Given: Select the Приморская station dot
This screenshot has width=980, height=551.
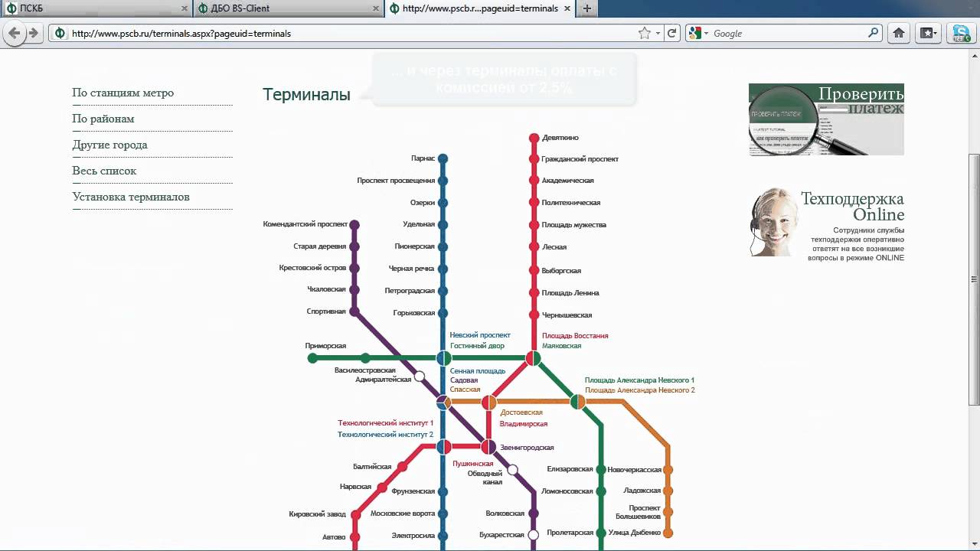Looking at the screenshot, I should coord(312,358).
